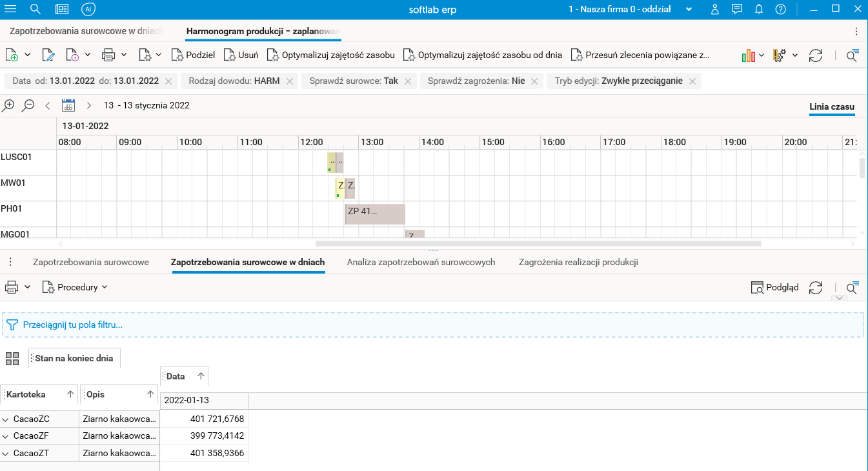Click the Podgląd button
Viewport: 868px width, 471px height.
tap(774, 288)
